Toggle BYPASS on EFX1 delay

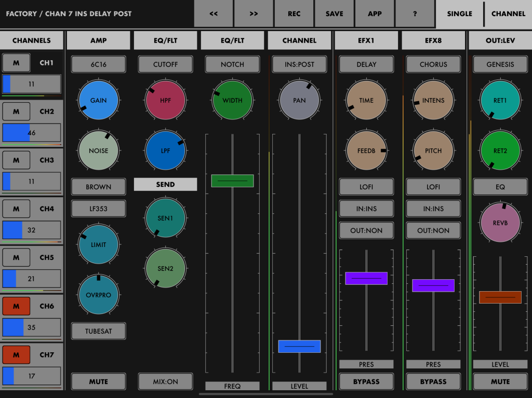[x=366, y=381]
